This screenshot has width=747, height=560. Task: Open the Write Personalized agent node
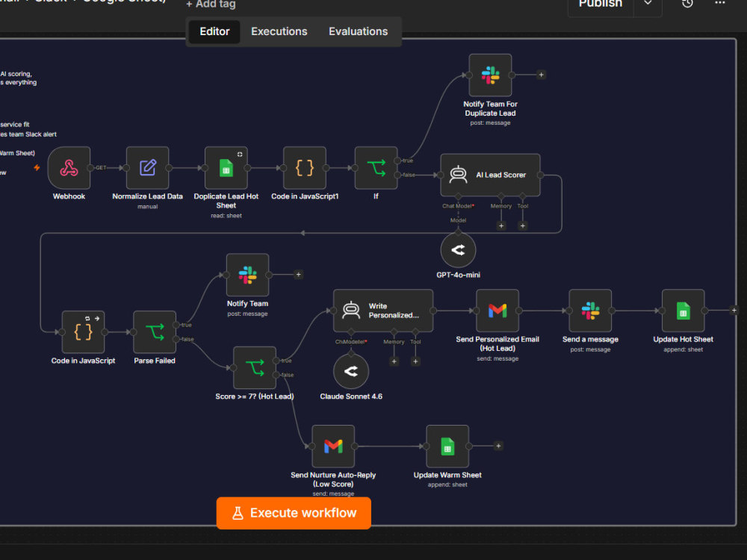[383, 311]
